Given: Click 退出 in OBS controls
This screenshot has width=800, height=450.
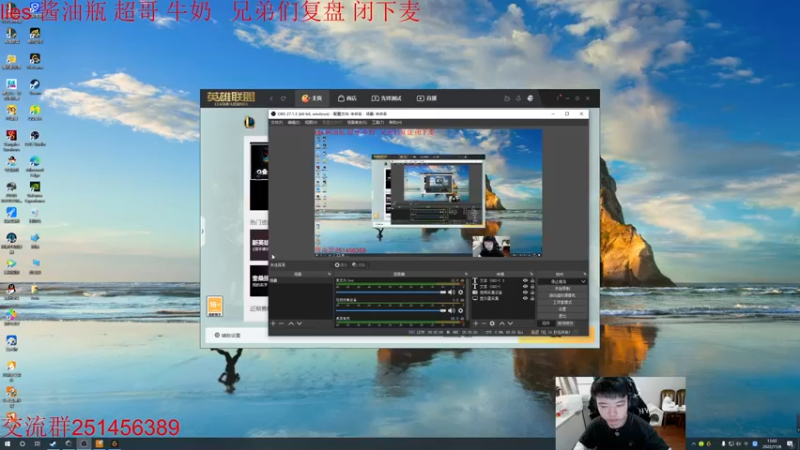Looking at the screenshot, I should (x=562, y=316).
